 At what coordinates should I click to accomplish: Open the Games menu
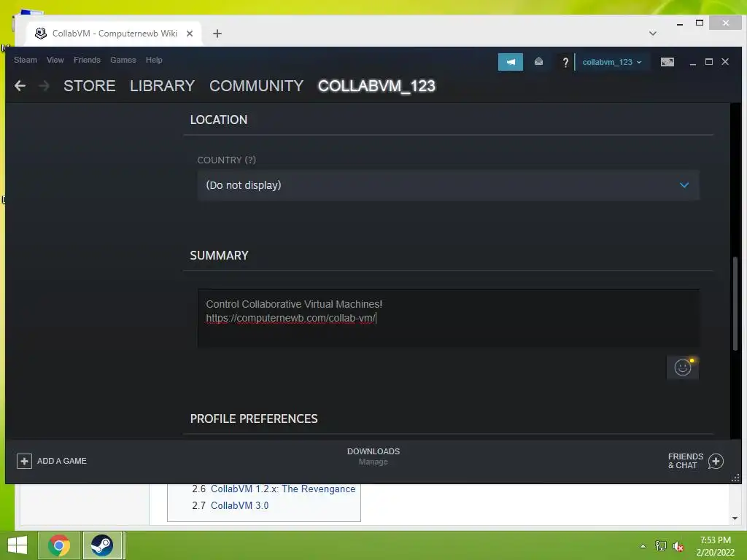(x=123, y=60)
